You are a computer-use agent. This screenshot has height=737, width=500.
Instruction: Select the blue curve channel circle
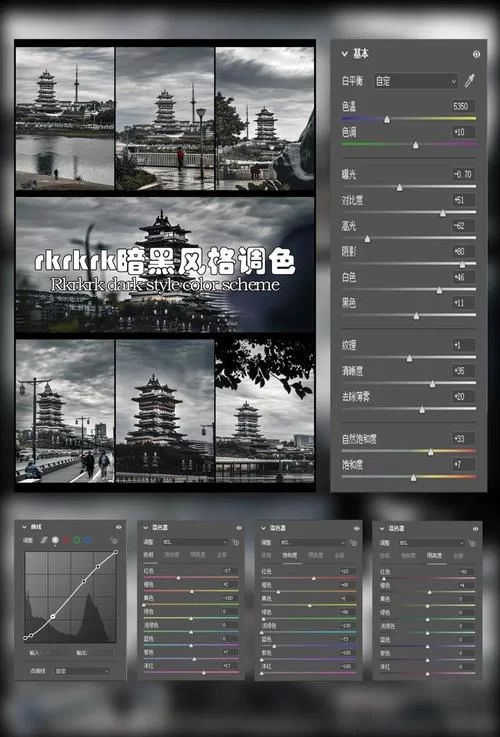87,541
